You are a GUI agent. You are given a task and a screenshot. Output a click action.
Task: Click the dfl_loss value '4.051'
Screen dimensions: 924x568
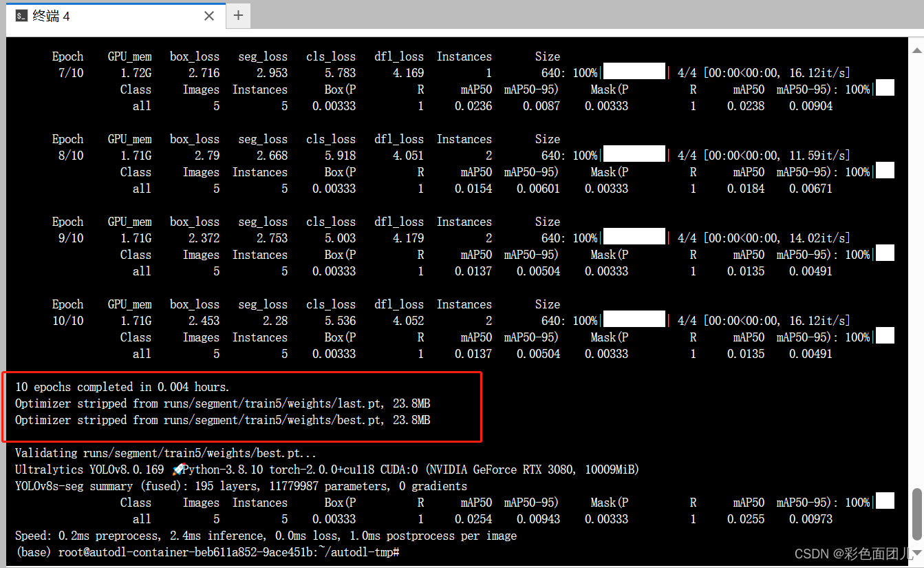coord(409,156)
